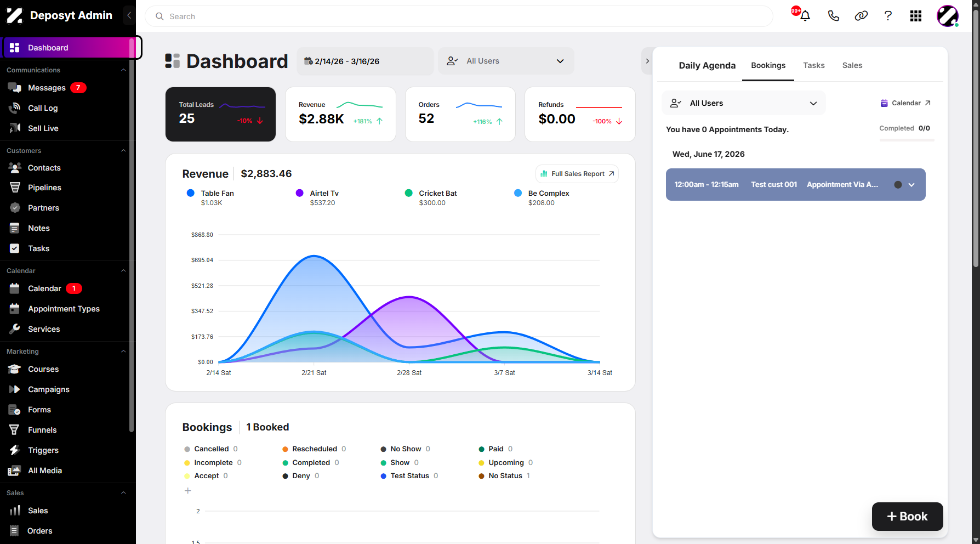Toggle Cancelled bookings legend item
980x544 pixels.
click(211, 449)
